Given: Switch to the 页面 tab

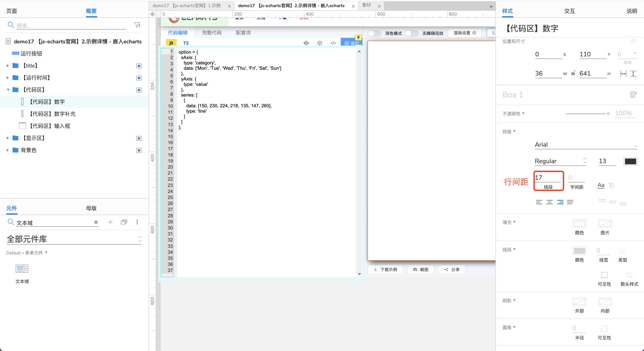Looking at the screenshot, I should click(11, 11).
